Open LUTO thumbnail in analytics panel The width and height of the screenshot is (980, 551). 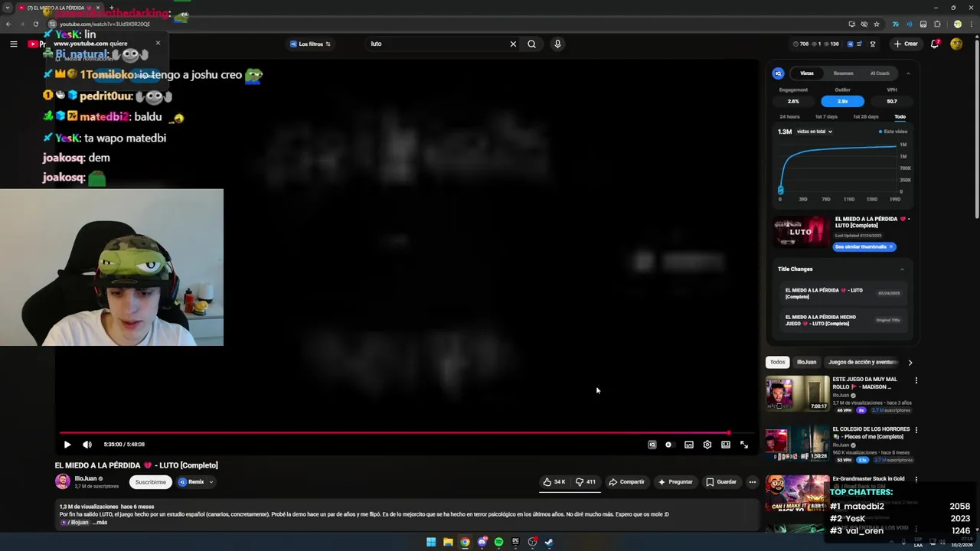(x=801, y=232)
